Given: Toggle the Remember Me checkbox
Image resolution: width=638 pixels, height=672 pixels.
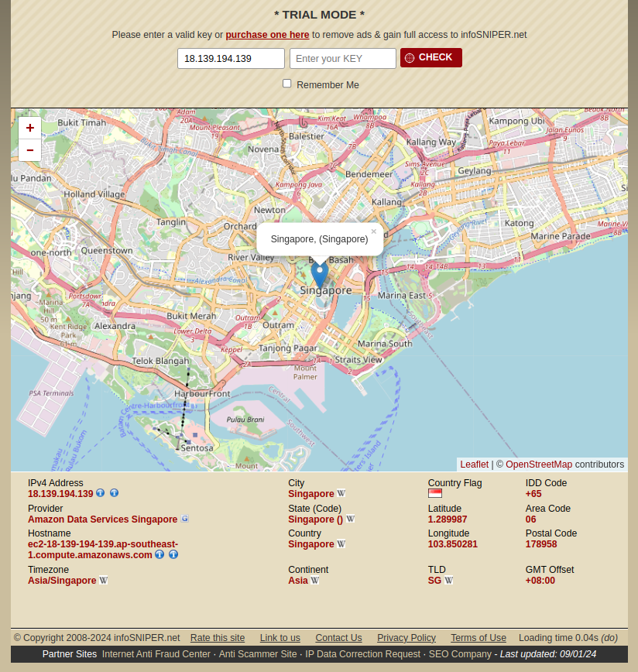Looking at the screenshot, I should (x=286, y=84).
